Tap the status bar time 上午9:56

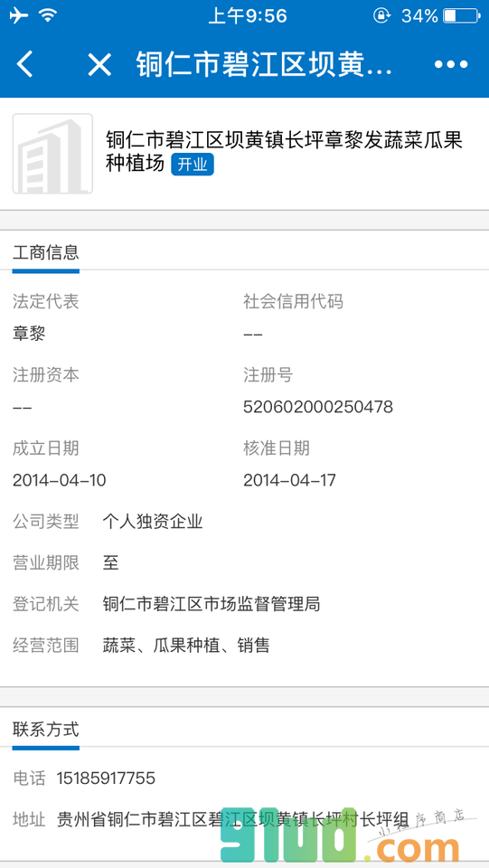click(x=248, y=15)
